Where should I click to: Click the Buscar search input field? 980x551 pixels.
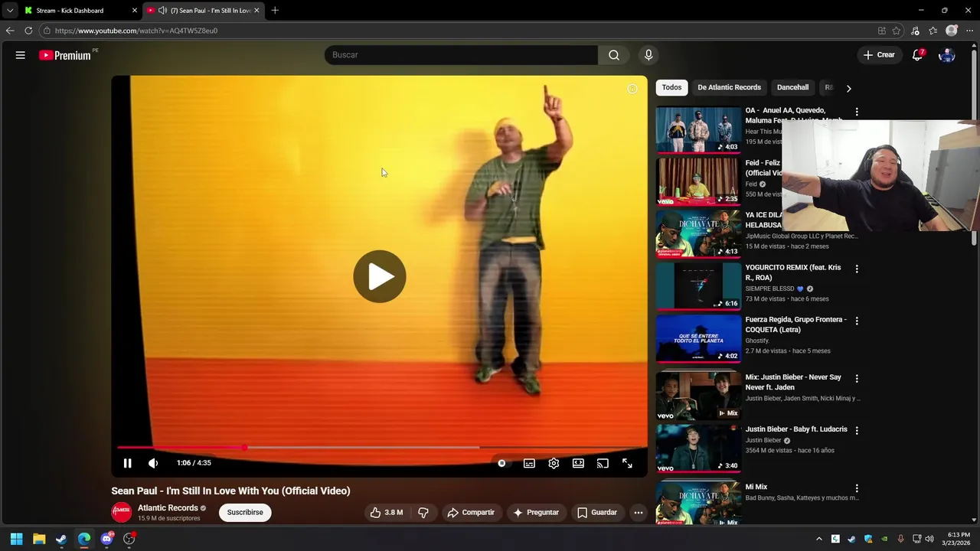461,55
